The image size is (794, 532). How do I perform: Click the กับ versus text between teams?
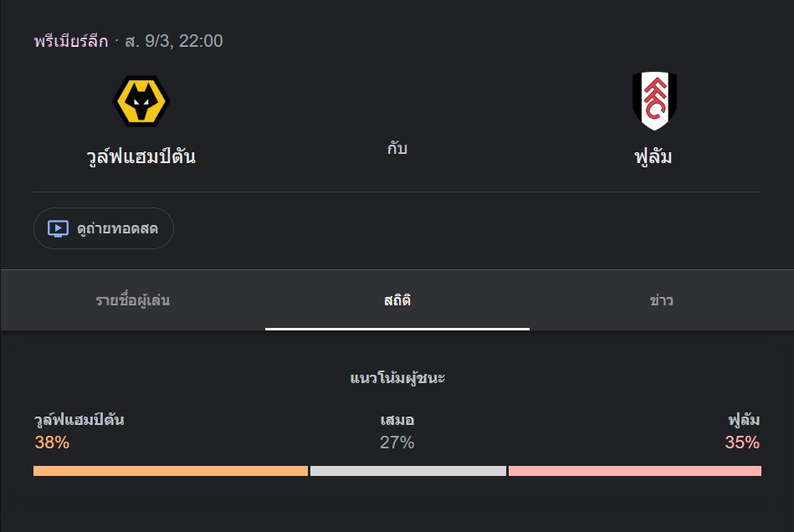click(397, 149)
